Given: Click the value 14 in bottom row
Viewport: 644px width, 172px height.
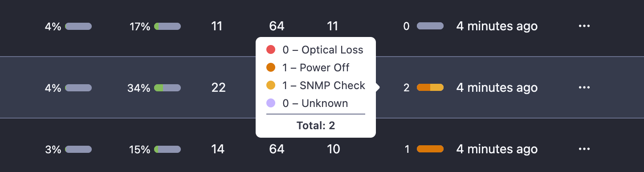Looking at the screenshot, I should (x=218, y=149).
